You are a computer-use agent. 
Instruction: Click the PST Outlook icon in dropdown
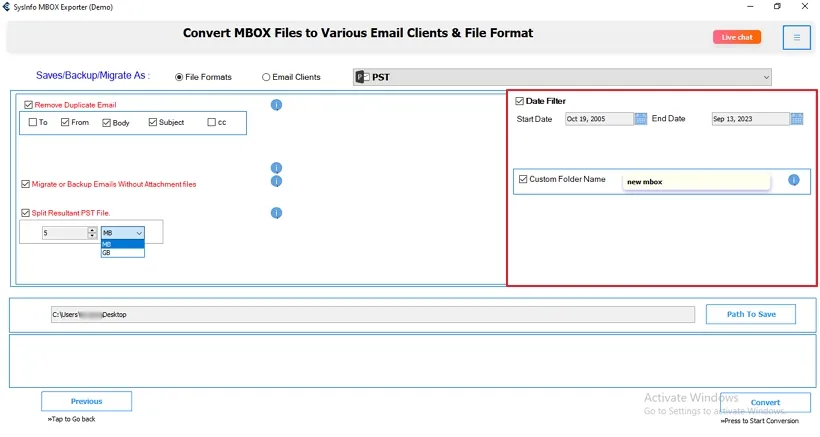[x=362, y=77]
